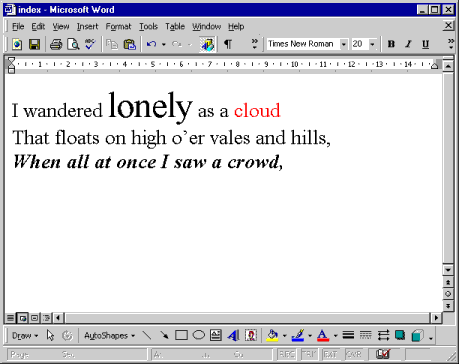This screenshot has width=459, height=364.
Task: Select the Line drawing tool
Action: point(147,335)
